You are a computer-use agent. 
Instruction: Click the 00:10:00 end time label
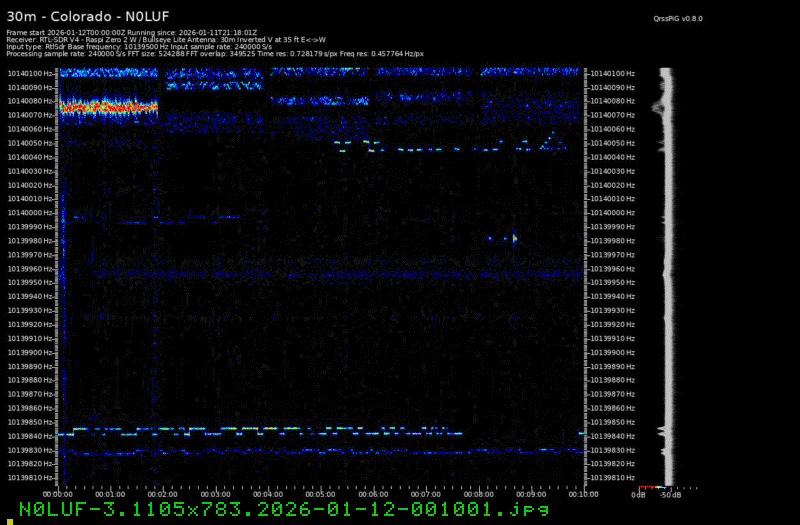(582, 494)
